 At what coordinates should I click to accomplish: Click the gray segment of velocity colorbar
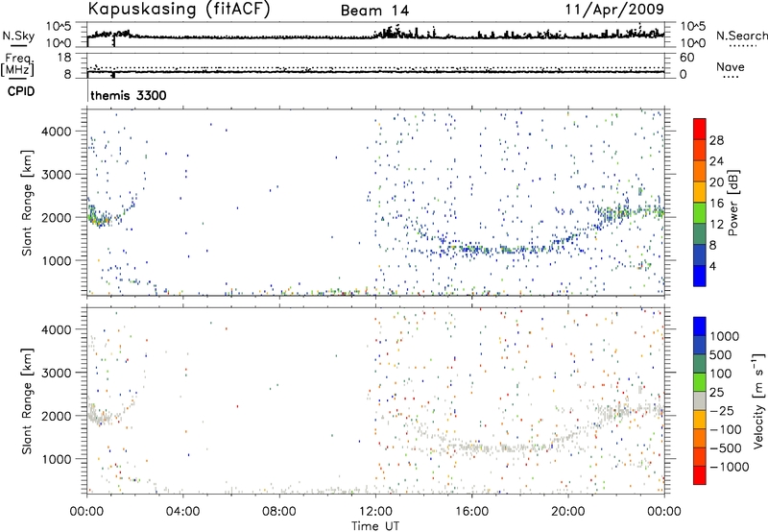point(700,400)
